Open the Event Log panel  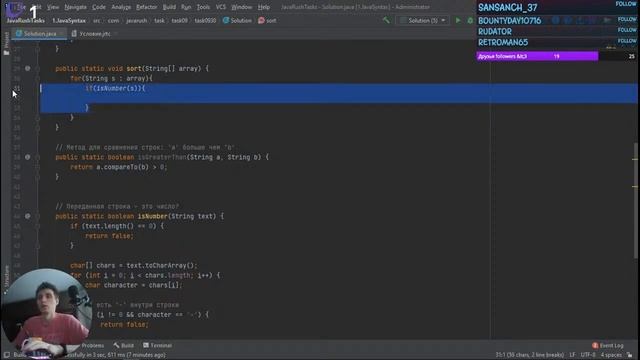(x=608, y=345)
